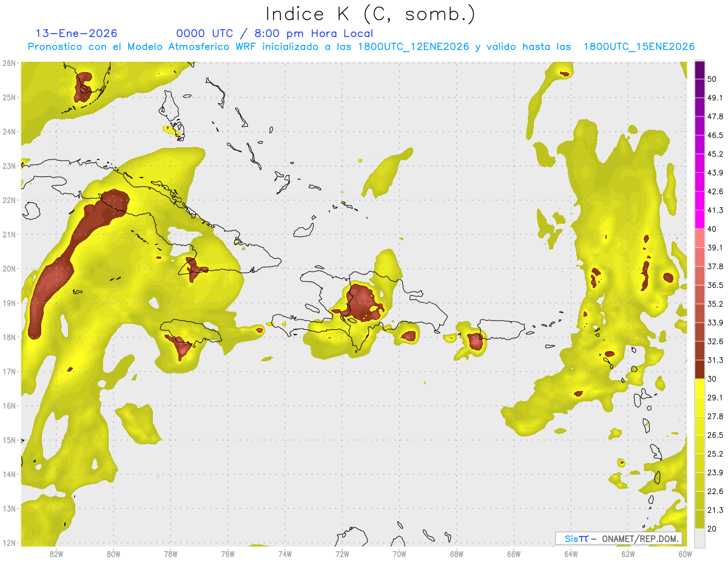The height and width of the screenshot is (562, 728).
Task: Click longitude label "80W"
Action: 113,554
